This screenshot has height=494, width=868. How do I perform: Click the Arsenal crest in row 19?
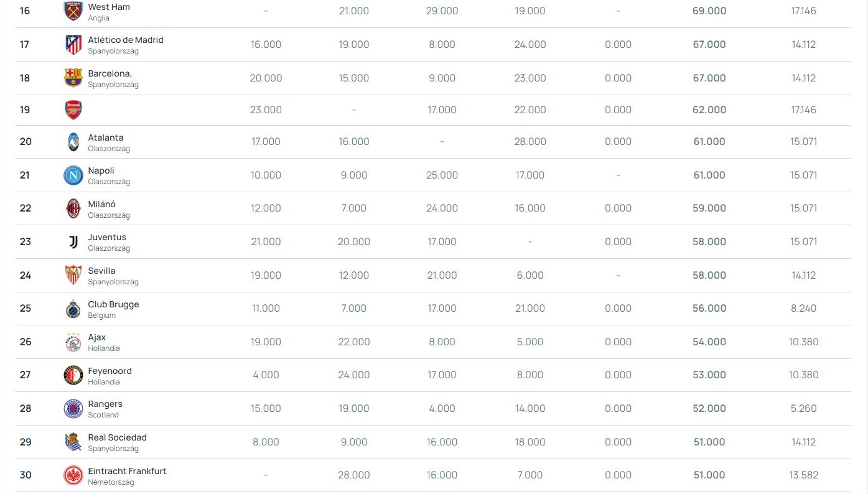click(x=73, y=110)
